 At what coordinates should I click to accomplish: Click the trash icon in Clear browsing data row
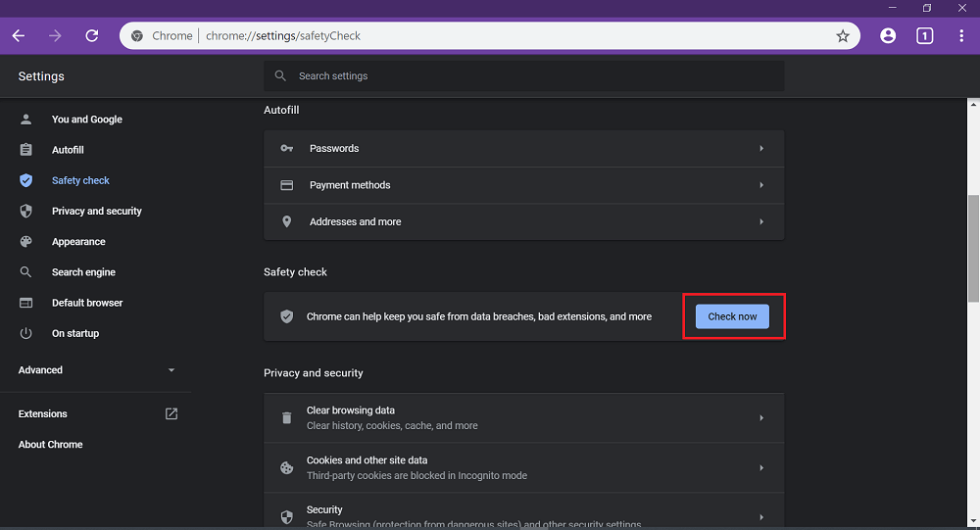287,418
